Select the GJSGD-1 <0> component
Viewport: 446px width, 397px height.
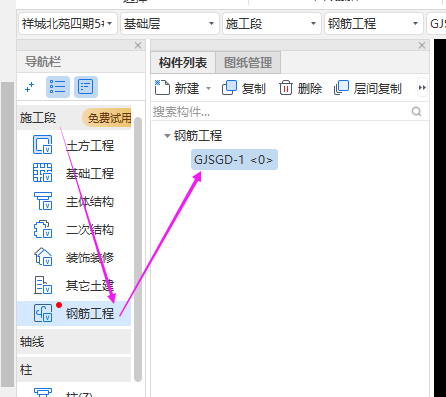pos(234,160)
